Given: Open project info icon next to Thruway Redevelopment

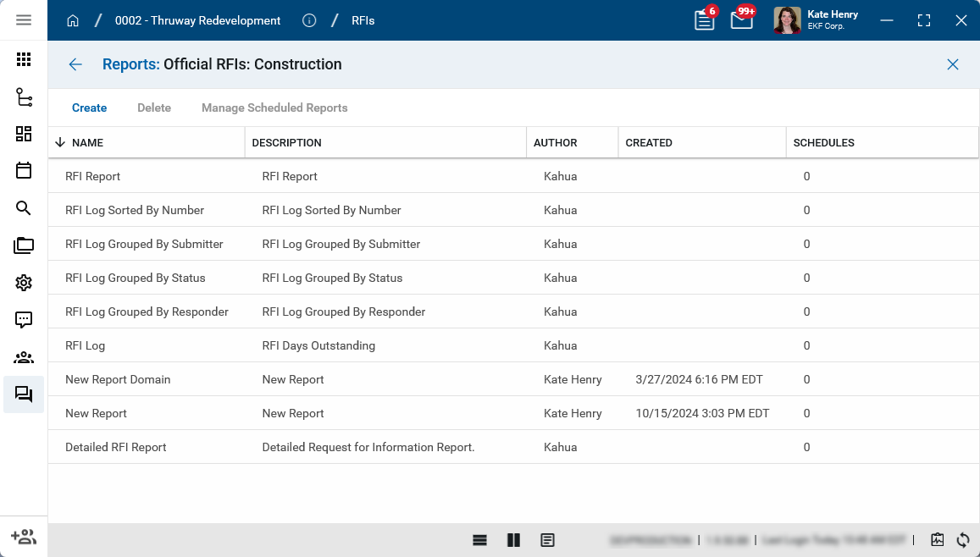Looking at the screenshot, I should tap(309, 20).
